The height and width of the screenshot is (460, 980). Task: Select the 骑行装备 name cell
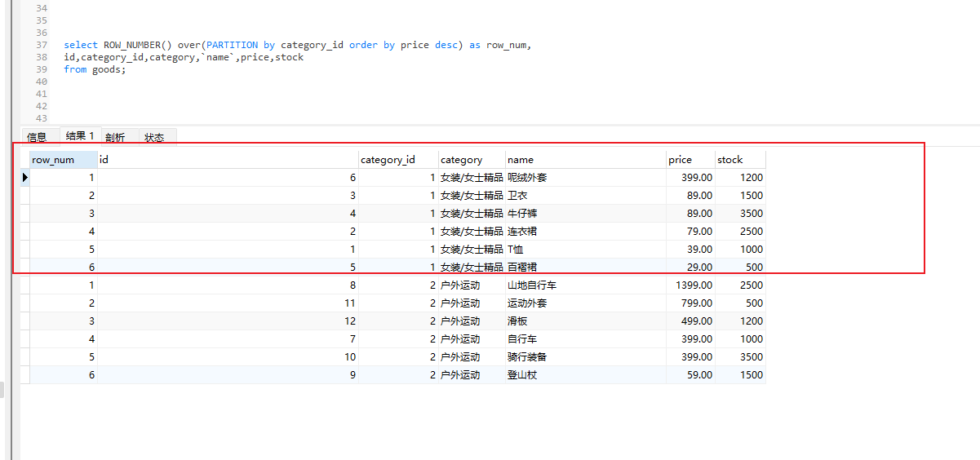[x=586, y=357]
